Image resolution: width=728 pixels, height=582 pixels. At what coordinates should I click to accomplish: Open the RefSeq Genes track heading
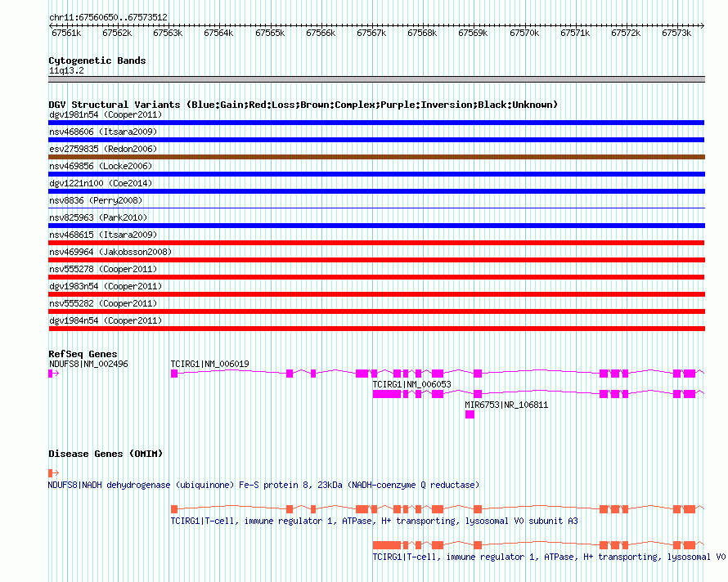83,354
